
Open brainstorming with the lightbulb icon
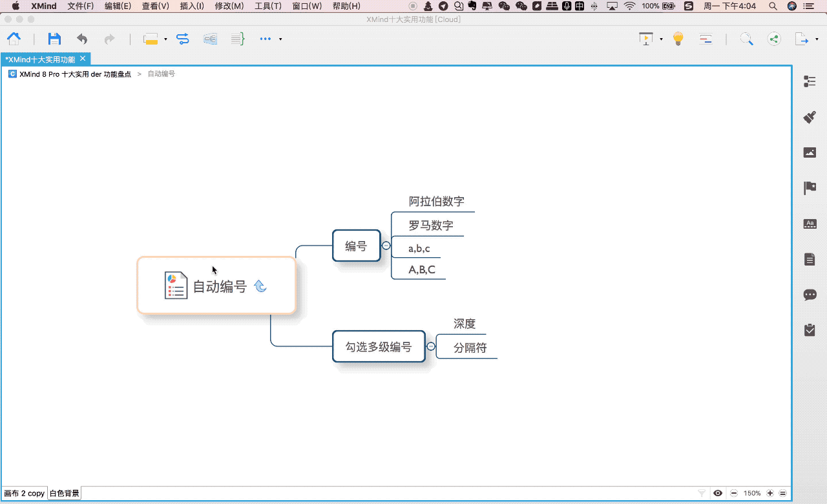coord(677,39)
